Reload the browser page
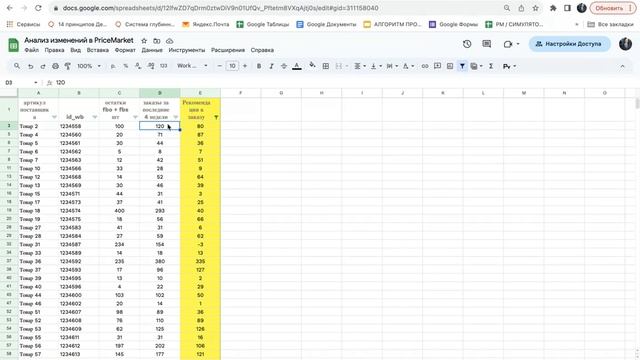Viewport: 640px width, 360px height. point(38,8)
